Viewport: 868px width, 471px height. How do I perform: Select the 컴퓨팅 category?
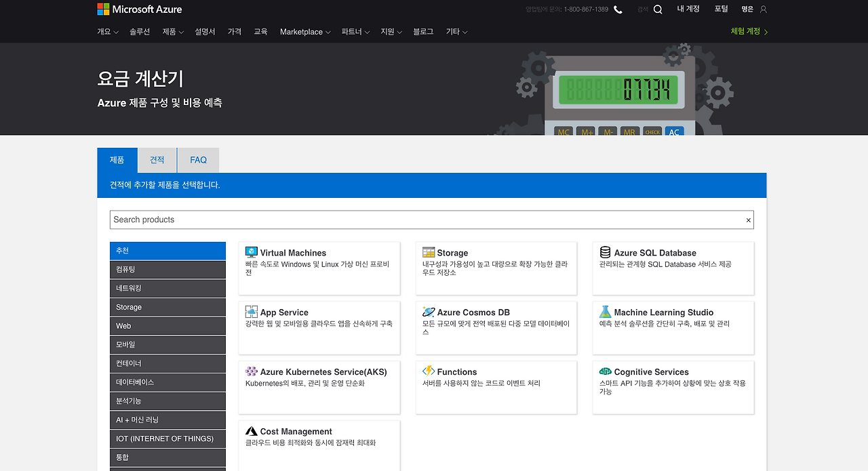(x=167, y=270)
